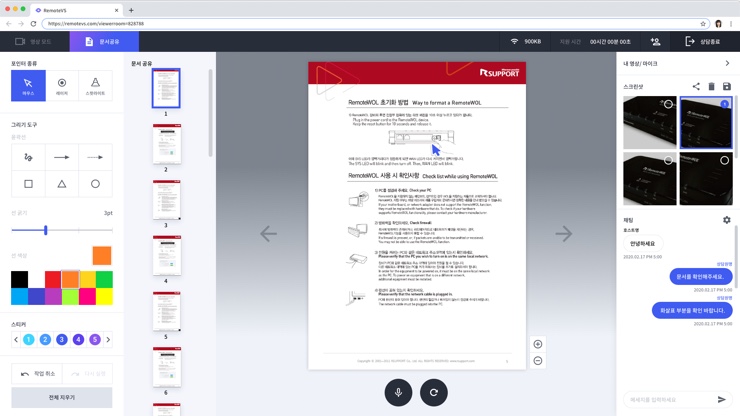Viewport: 740px width, 416px height.
Task: Expand the my video/microphone panel
Action: point(727,63)
